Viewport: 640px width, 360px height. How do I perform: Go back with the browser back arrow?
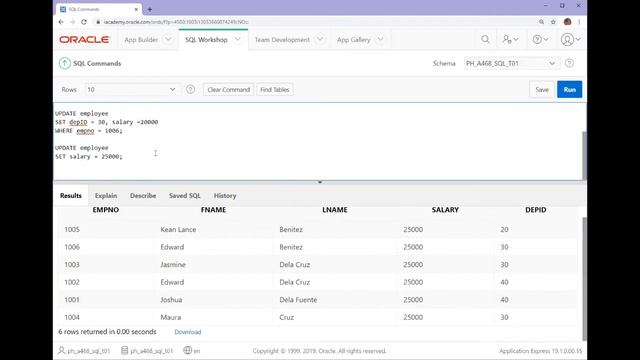61,22
